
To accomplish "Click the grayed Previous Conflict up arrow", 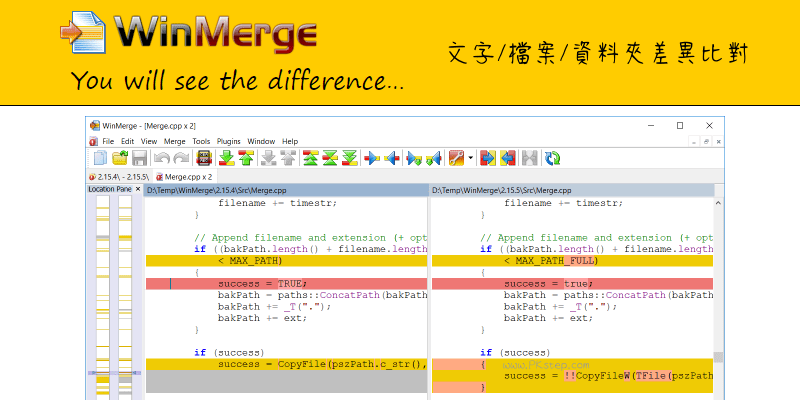I will tap(288, 158).
